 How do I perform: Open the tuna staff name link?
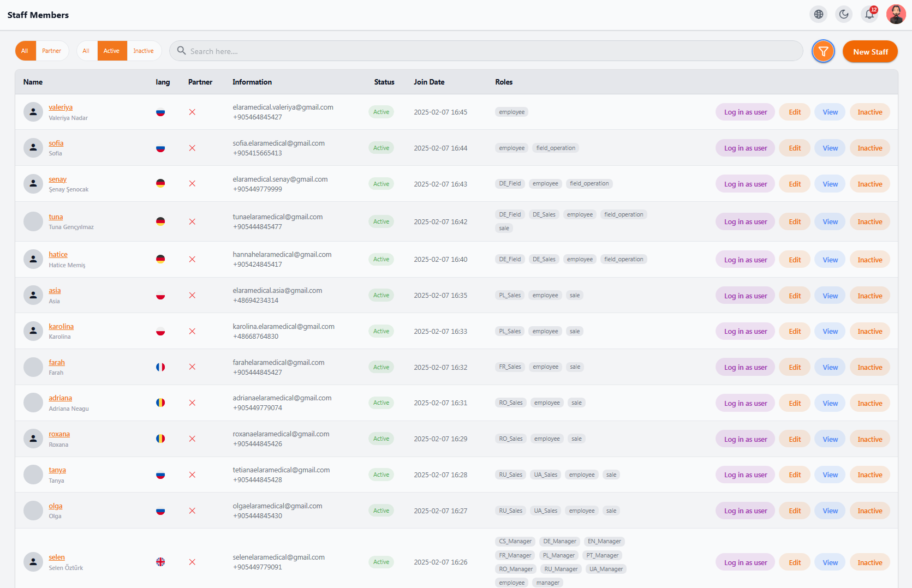[56, 217]
